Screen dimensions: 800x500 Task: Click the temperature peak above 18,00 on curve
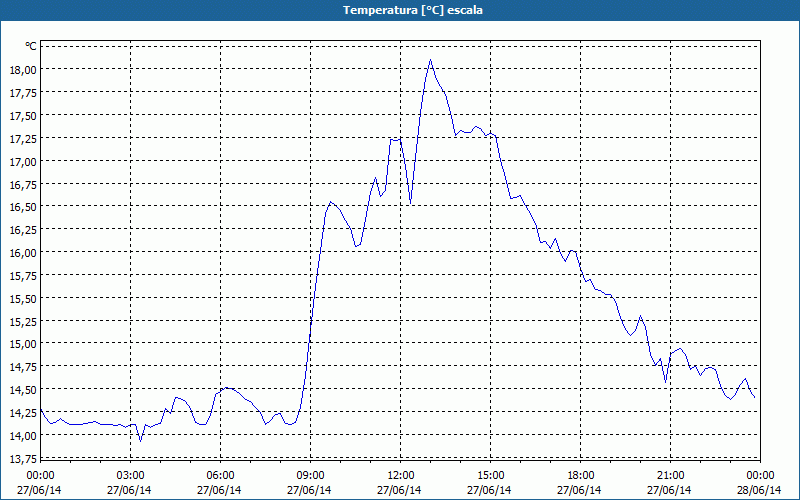[431, 60]
